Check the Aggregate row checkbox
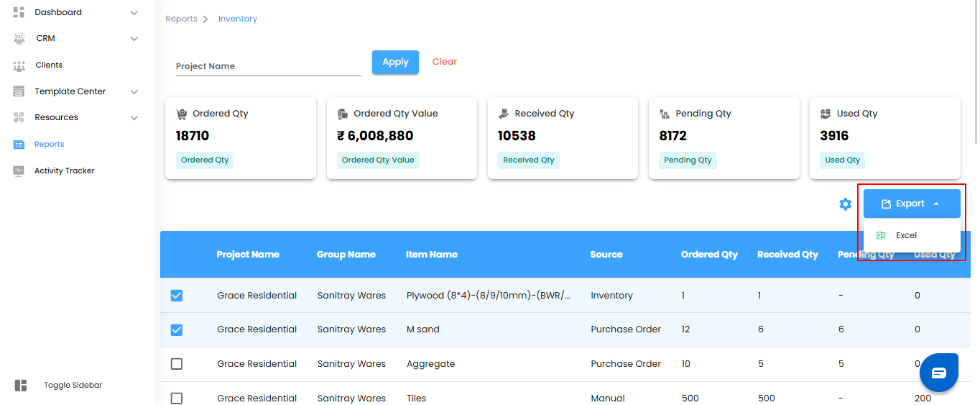 177,364
